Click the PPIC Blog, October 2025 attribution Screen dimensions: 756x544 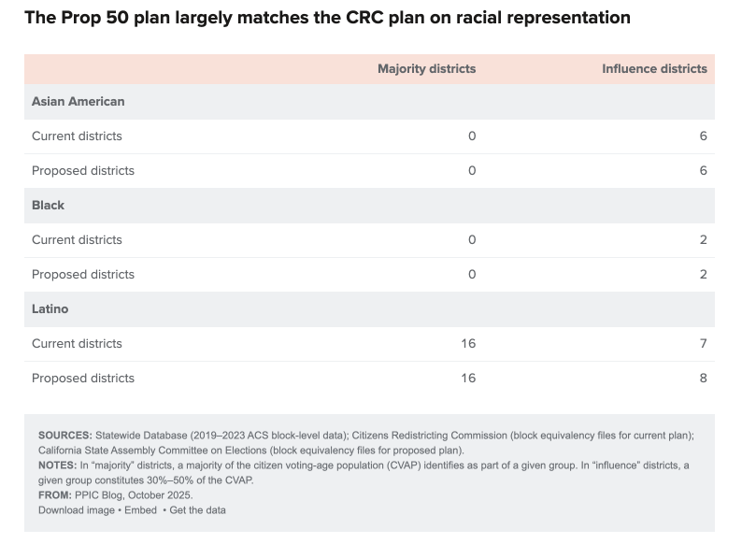click(136, 495)
